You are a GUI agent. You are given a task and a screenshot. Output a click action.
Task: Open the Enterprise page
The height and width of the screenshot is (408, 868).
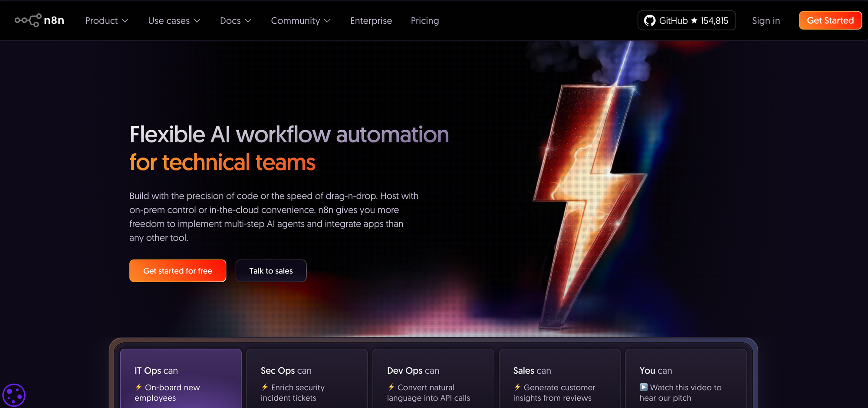tap(371, 20)
